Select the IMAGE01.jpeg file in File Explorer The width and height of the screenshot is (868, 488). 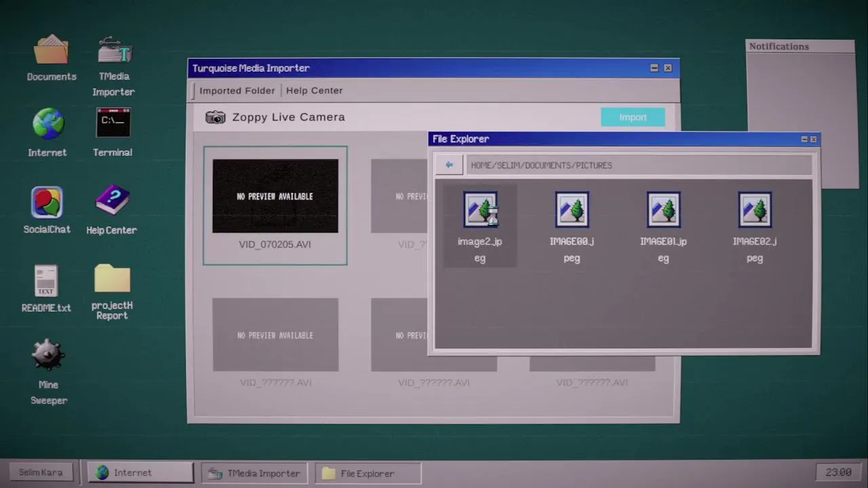(x=663, y=226)
